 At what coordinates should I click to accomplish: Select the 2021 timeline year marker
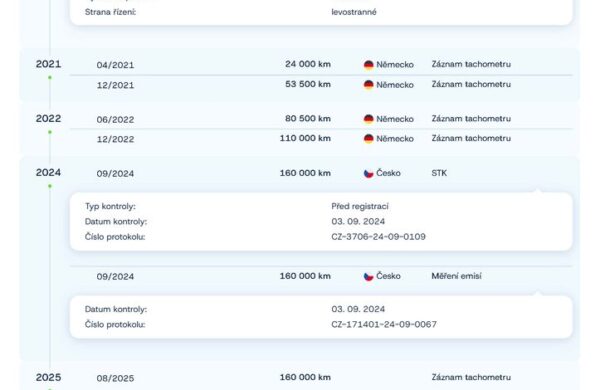tap(48, 64)
